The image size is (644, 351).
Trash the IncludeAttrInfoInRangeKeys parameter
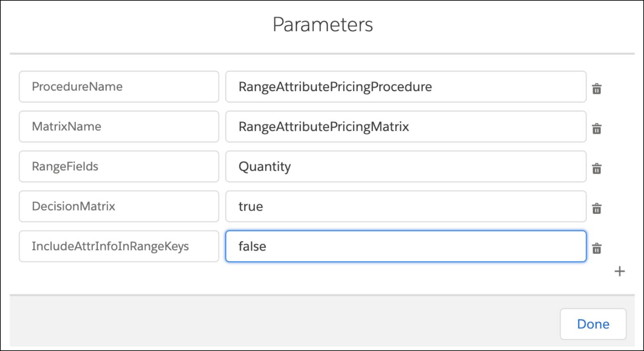point(597,248)
